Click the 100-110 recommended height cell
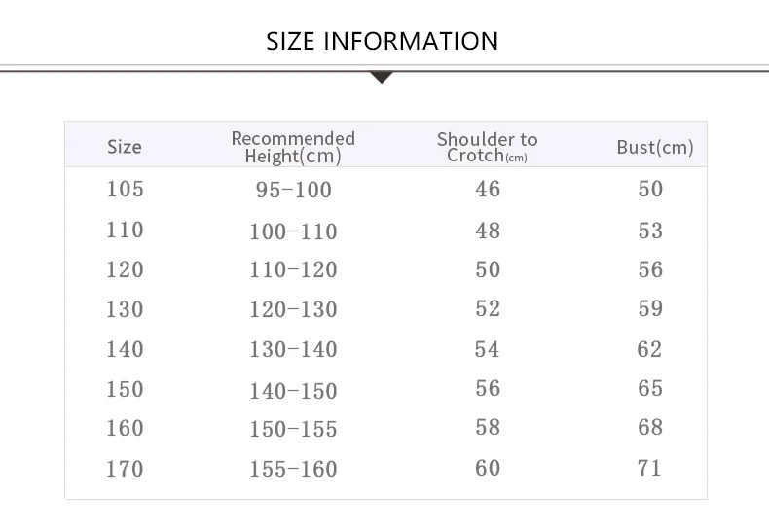769x532 pixels. point(293,231)
